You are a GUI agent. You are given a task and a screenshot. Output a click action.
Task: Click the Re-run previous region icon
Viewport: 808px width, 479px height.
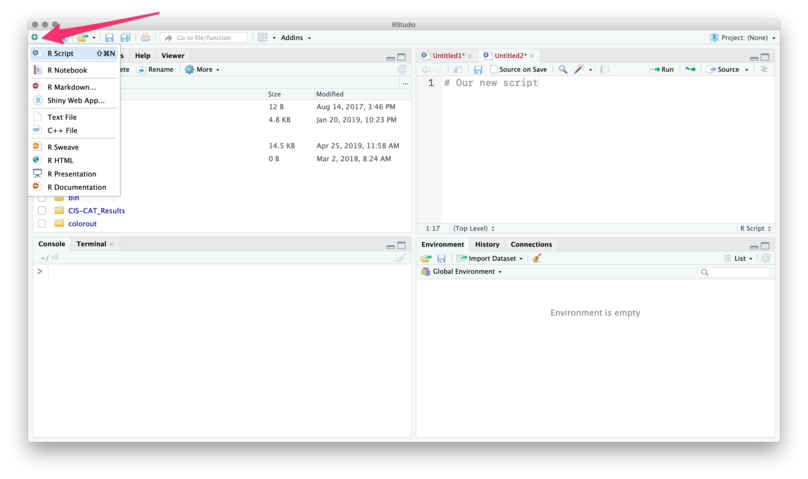click(691, 70)
